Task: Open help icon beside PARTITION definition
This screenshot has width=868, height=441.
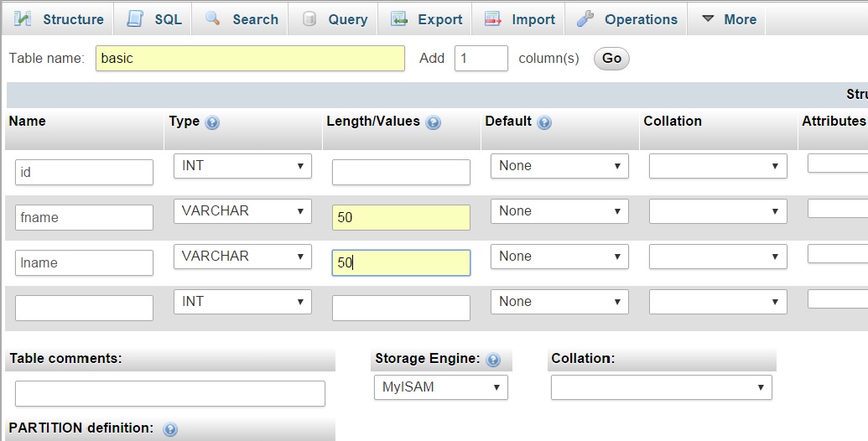Action: click(170, 428)
